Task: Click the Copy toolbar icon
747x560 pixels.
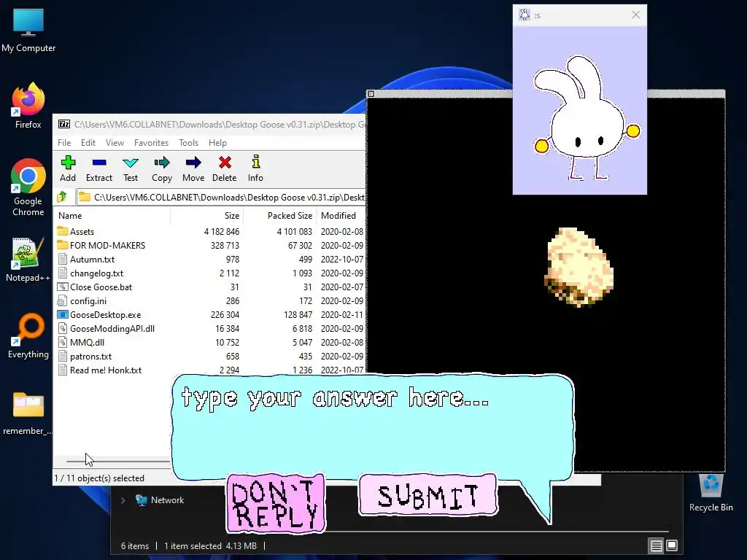Action: (161, 168)
